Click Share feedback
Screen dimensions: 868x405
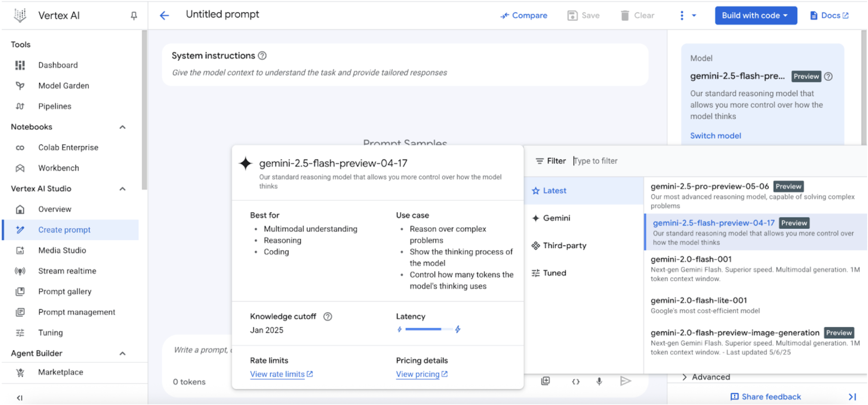point(766,397)
